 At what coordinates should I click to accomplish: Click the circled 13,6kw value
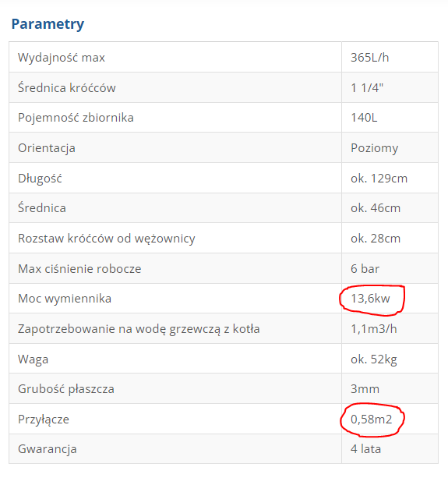tap(370, 299)
